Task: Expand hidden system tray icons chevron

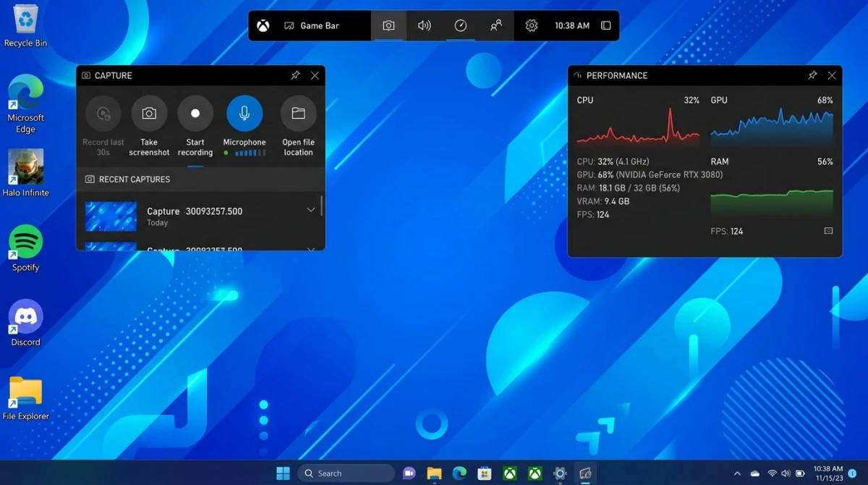Action: click(x=737, y=473)
